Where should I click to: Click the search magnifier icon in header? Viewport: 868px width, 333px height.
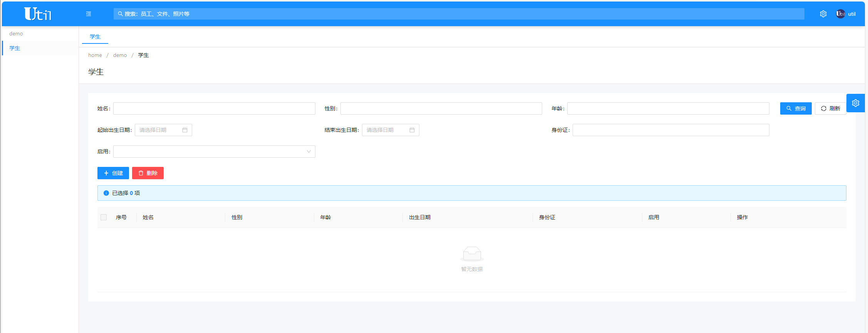(x=121, y=14)
